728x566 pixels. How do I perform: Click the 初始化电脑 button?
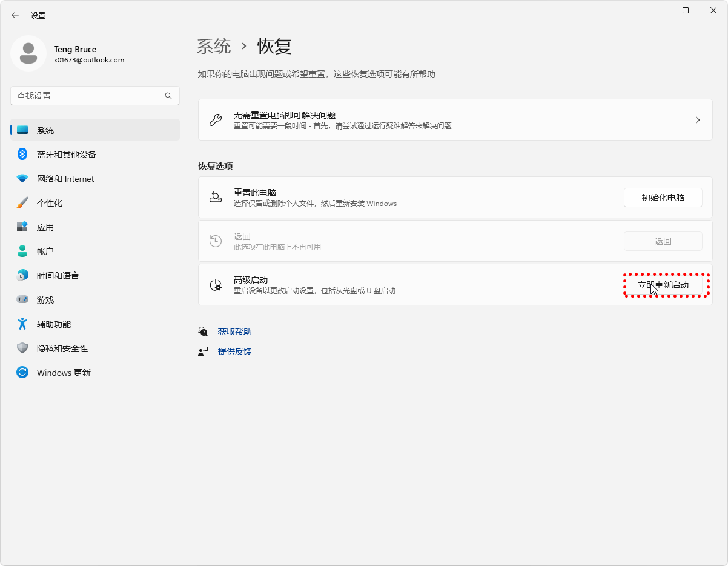663,198
